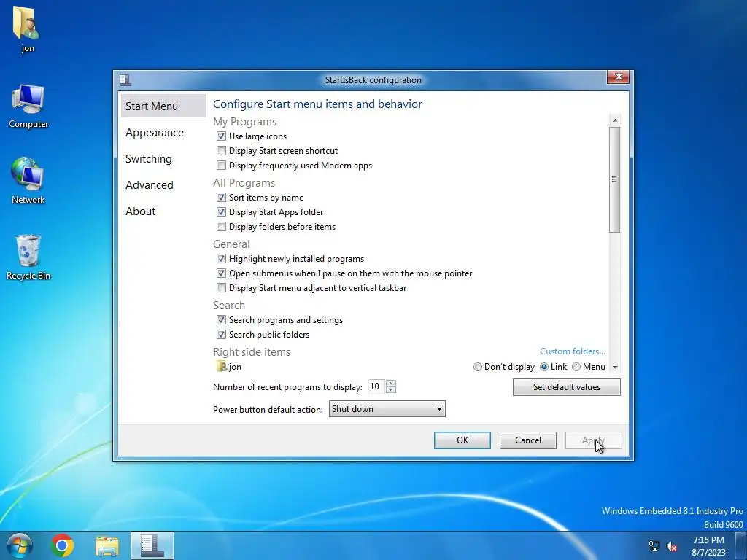Open the network tray icon
This screenshot has width=747, height=560.
click(x=654, y=546)
